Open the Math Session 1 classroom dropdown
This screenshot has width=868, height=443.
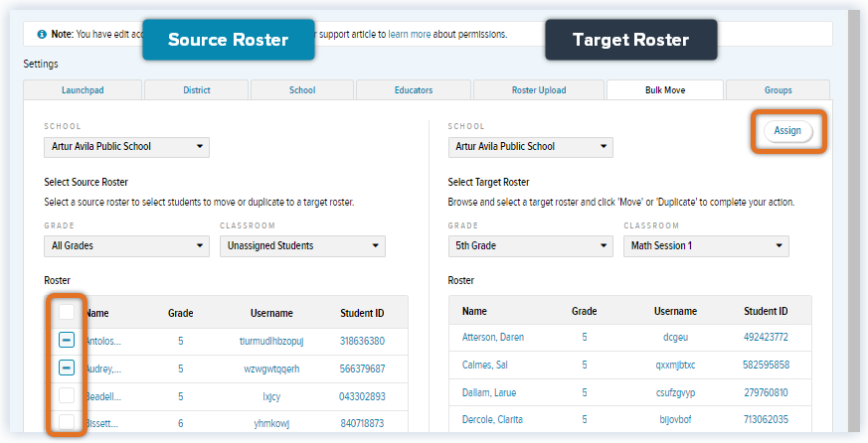click(706, 246)
